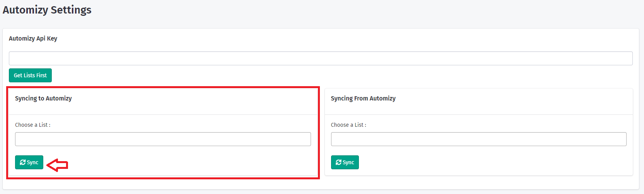Click the Automizy Api Key label
The image size is (644, 194).
point(33,38)
